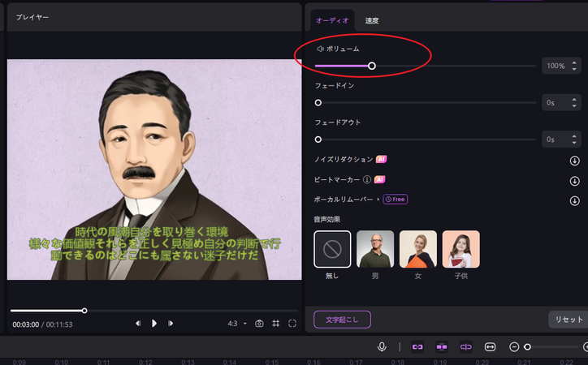Download the ビートマーカー feature
The height and width of the screenshot is (365, 588).
pos(574,181)
